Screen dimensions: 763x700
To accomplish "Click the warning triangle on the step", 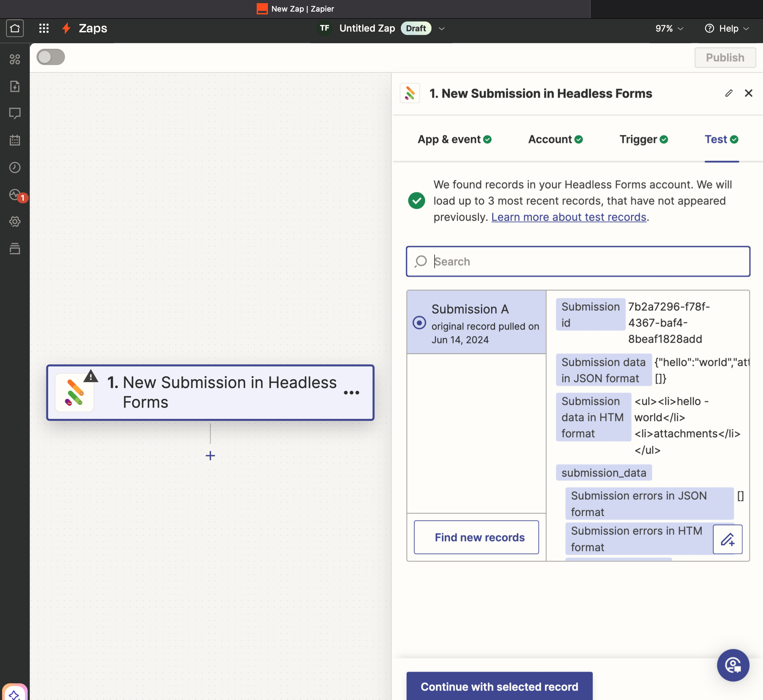I will click(91, 376).
